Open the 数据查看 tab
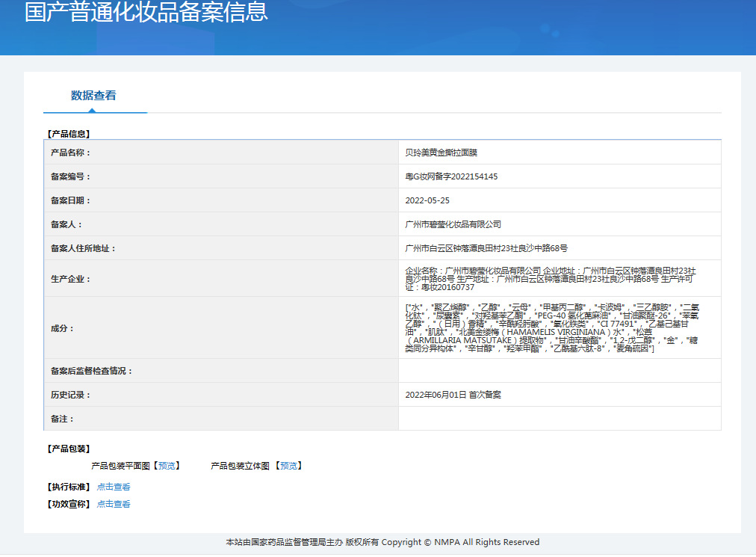 pyautogui.click(x=93, y=96)
